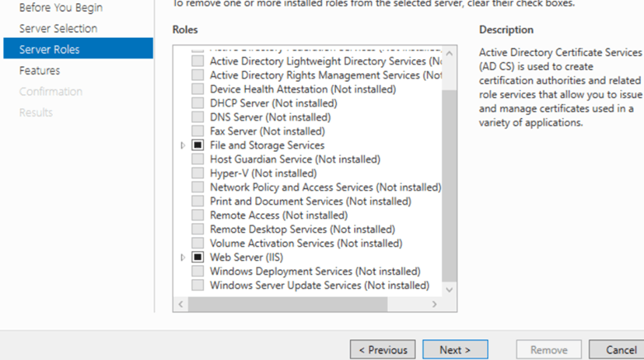Click the Previous button

(383, 350)
